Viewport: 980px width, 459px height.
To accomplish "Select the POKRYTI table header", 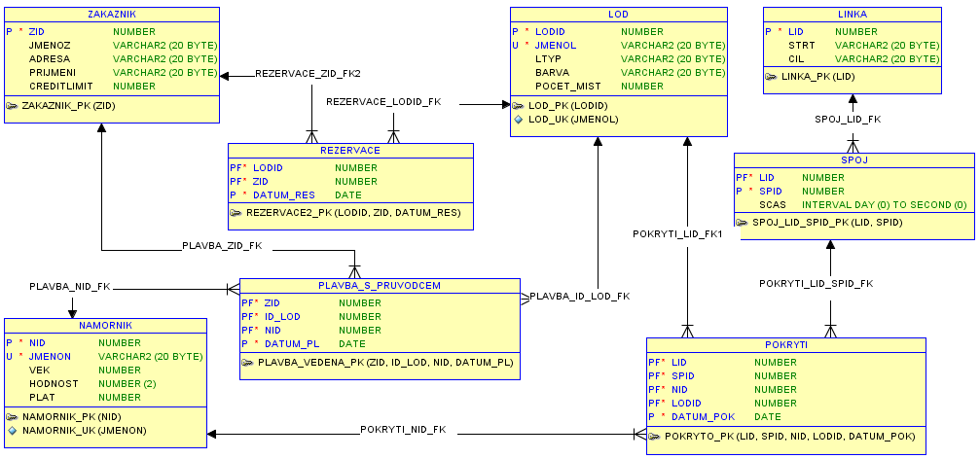I will (785, 345).
